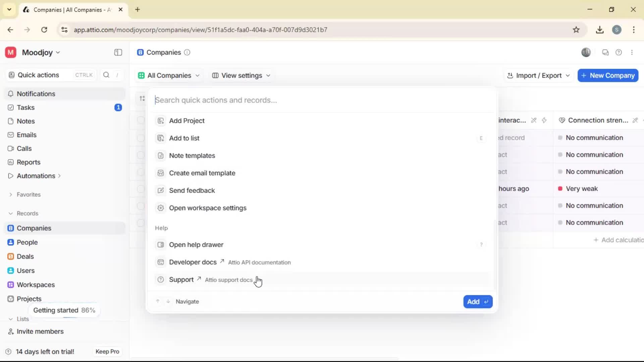
Task: Open the help drawer question mark icon
Action: pos(619,52)
